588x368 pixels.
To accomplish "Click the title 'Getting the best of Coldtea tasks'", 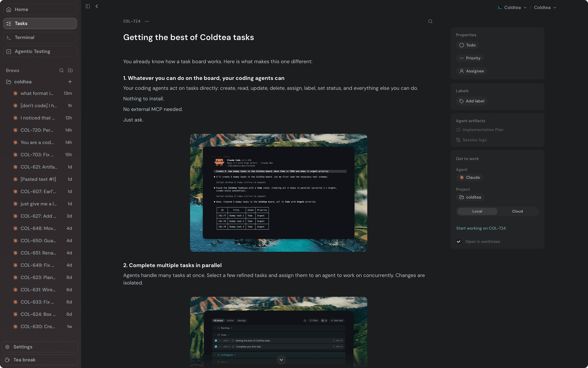I will 189,38.
